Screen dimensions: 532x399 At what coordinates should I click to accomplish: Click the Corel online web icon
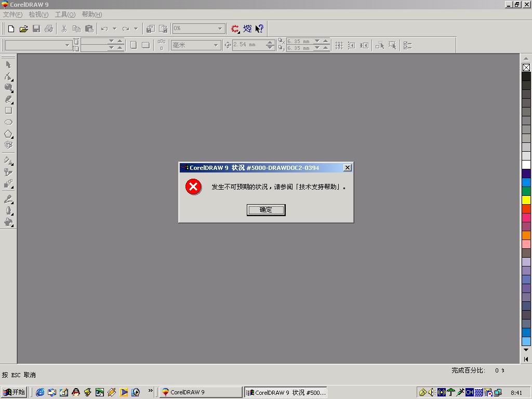pos(247,29)
